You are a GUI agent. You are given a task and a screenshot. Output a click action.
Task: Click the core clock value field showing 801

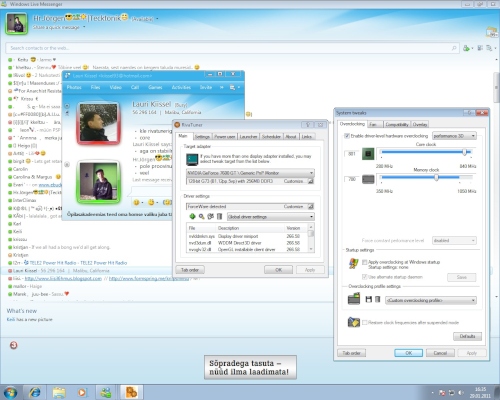pyautogui.click(x=352, y=154)
